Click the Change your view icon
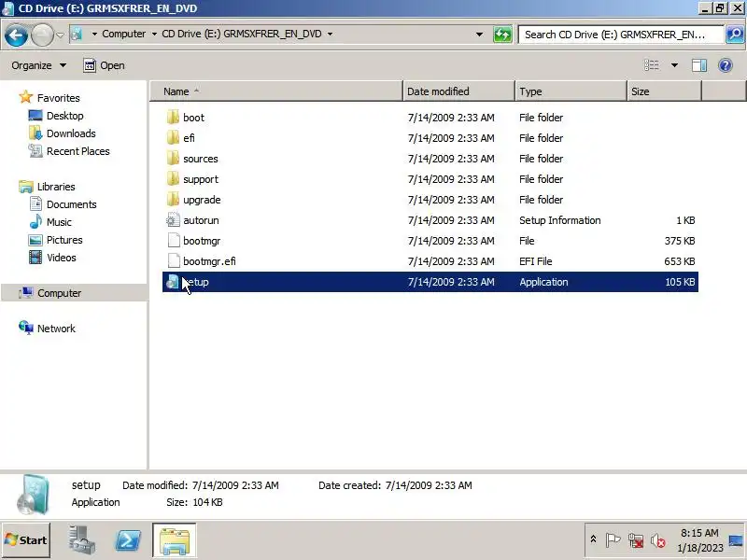Image resolution: width=747 pixels, height=560 pixels. [652, 65]
